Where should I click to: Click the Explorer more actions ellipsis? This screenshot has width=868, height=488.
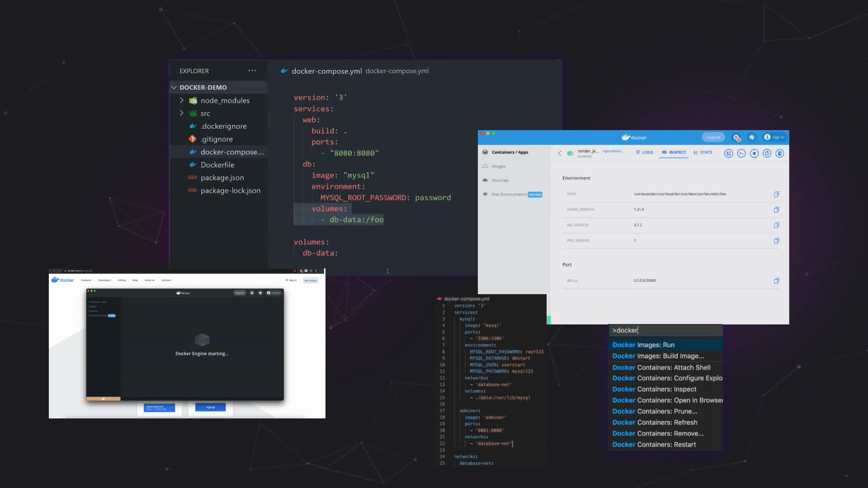coord(252,70)
